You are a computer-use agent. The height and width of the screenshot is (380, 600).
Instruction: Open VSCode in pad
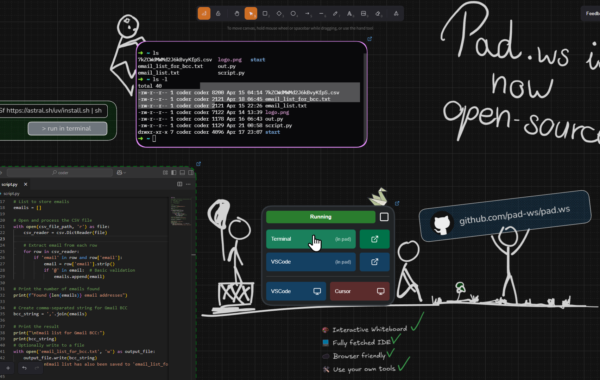(x=311, y=262)
